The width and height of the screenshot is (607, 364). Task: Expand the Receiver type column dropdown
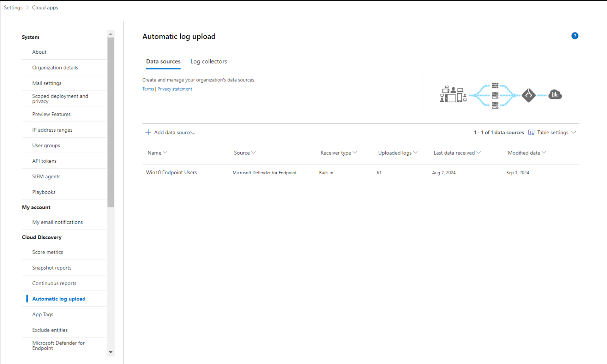pyautogui.click(x=355, y=153)
